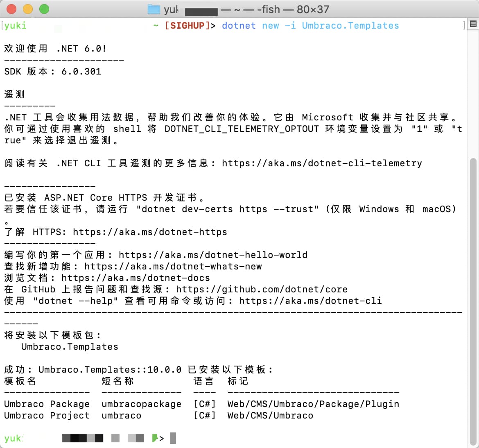Image resolution: width=479 pixels, height=448 pixels.
Task: Click the '标记' column header
Action: (238, 381)
